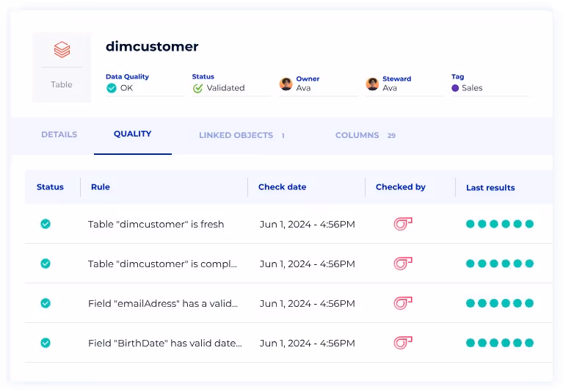Screen dimensions: 563x392
Task: Click the purple Sales tag dot
Action: (455, 88)
